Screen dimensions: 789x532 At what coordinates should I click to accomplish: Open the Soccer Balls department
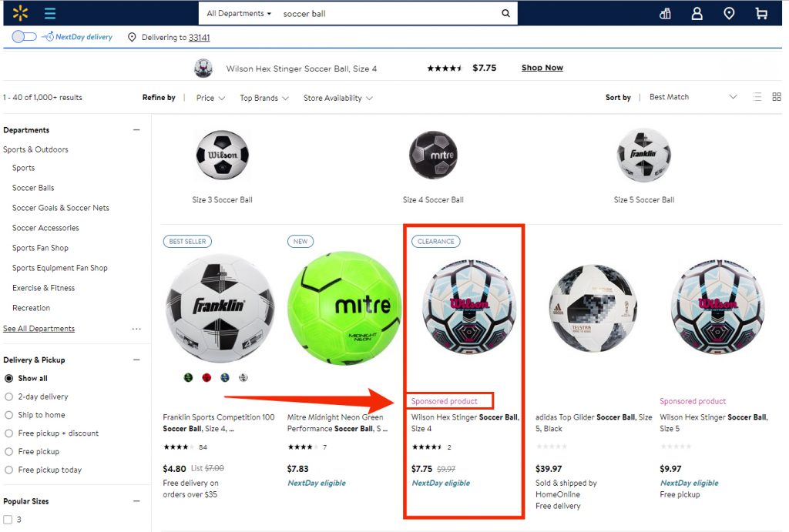pyautogui.click(x=32, y=188)
